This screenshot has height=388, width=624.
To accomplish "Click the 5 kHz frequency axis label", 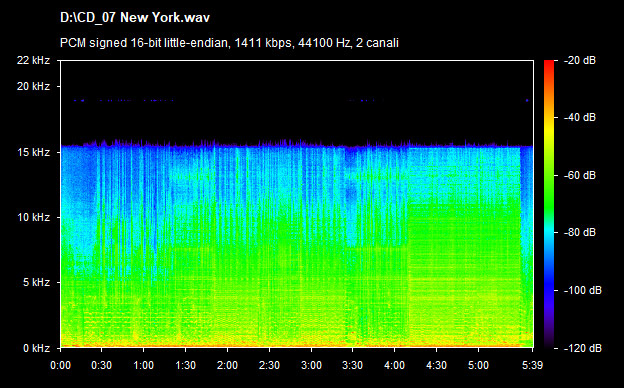I will coord(36,283).
